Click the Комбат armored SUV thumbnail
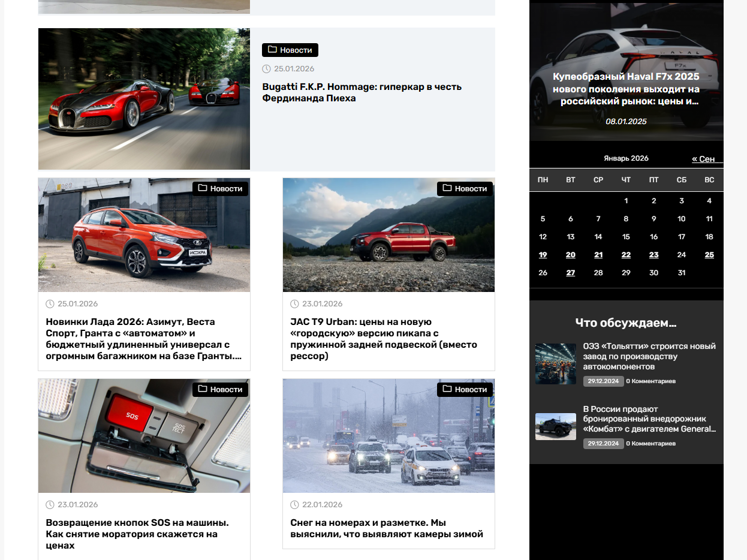 [x=556, y=427]
